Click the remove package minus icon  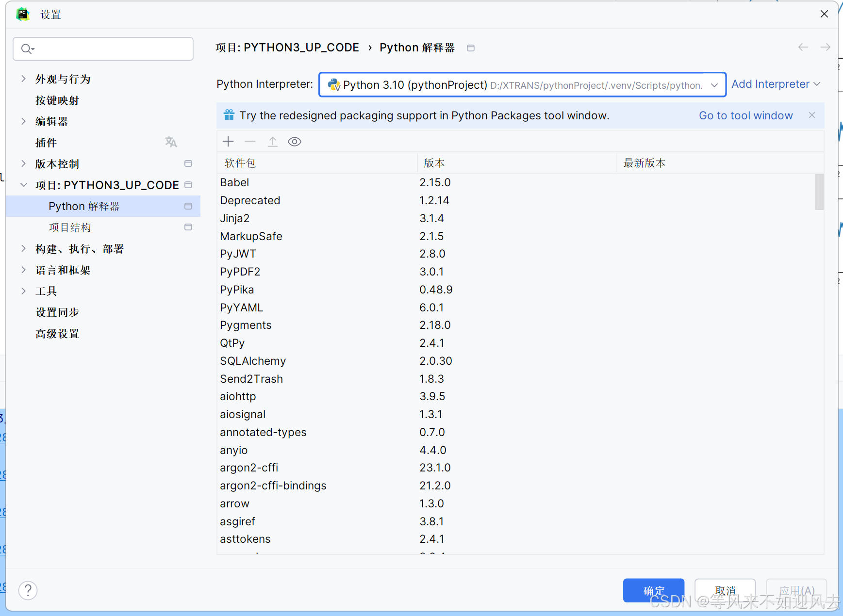pos(250,142)
